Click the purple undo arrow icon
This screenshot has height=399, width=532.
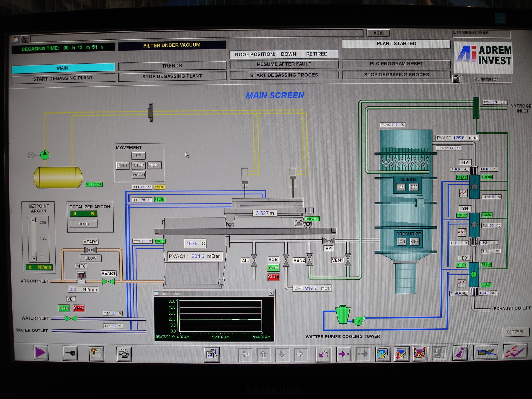(x=323, y=354)
